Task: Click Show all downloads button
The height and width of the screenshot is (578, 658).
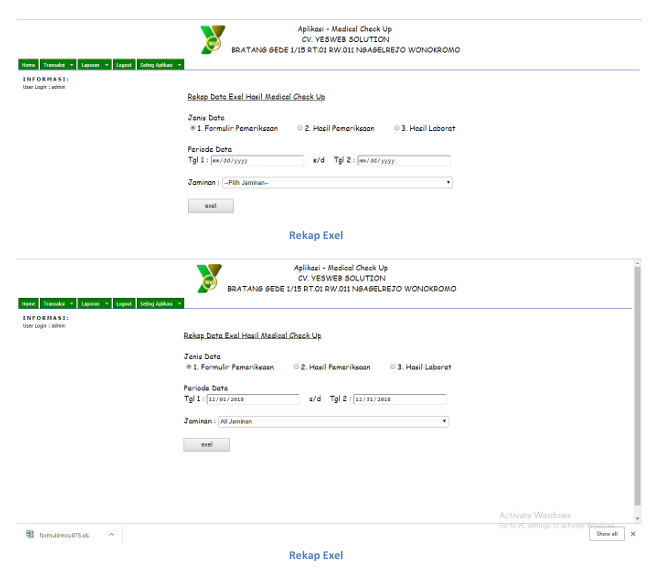Action: [x=606, y=534]
